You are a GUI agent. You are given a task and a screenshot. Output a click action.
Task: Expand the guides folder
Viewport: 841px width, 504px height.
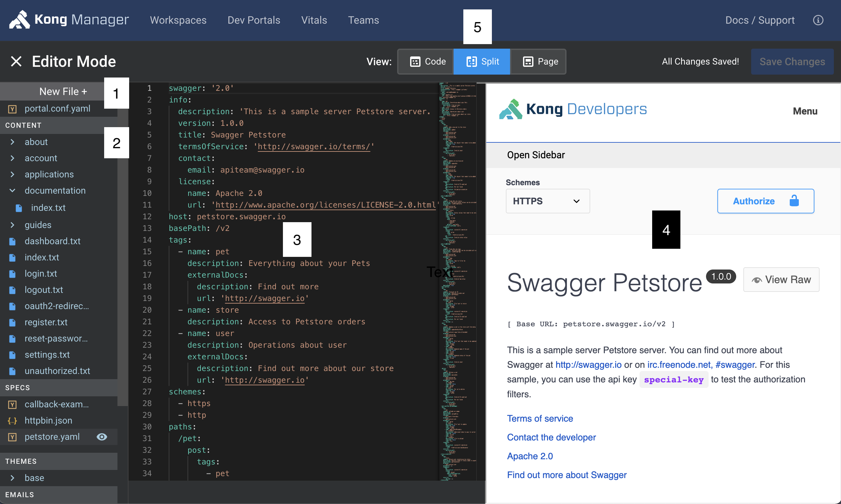tap(12, 225)
